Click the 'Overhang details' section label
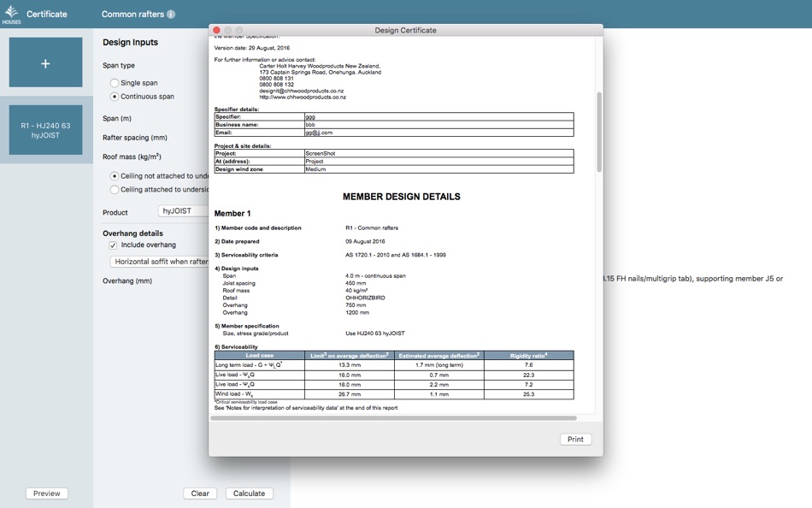812x508 pixels. point(132,233)
